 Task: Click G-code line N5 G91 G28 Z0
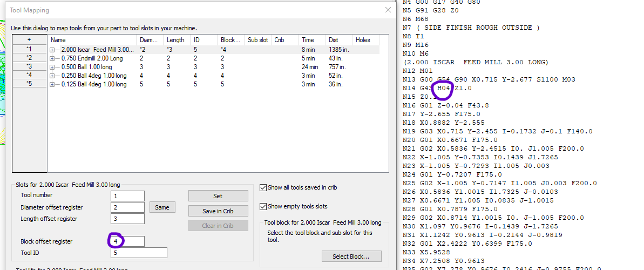coord(430,10)
